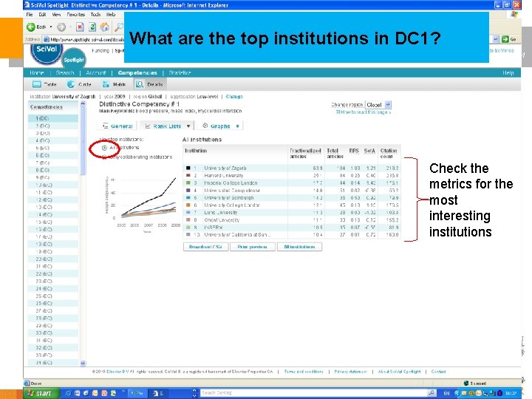Open the address bar history dropdown arrow

496,39
